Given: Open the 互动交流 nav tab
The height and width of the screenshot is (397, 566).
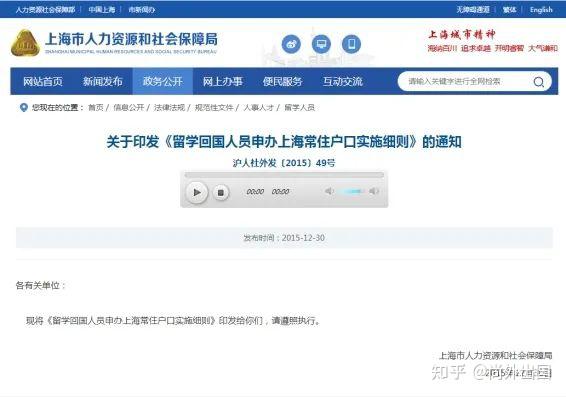Looking at the screenshot, I should coord(343,82).
